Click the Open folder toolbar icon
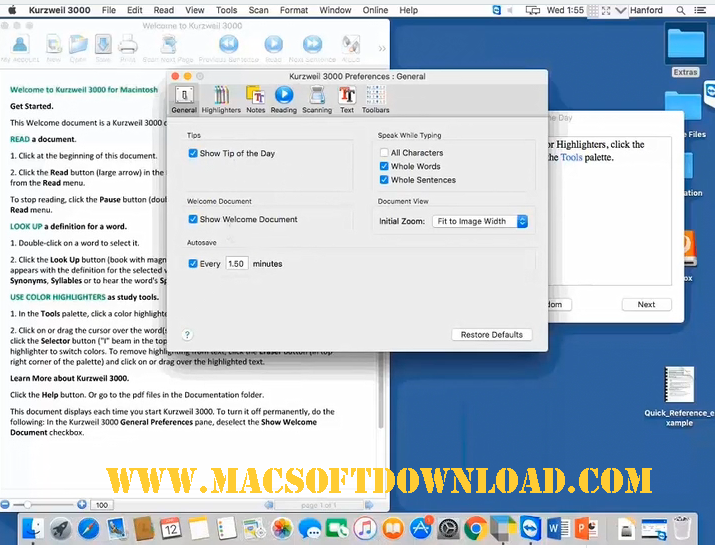This screenshot has width=715, height=548. click(78, 48)
